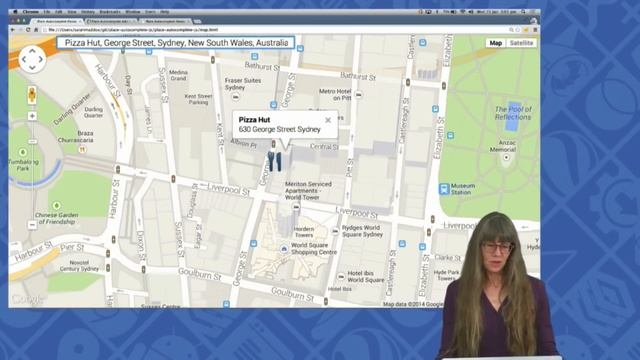Open the Chrome application menu

[31, 12]
